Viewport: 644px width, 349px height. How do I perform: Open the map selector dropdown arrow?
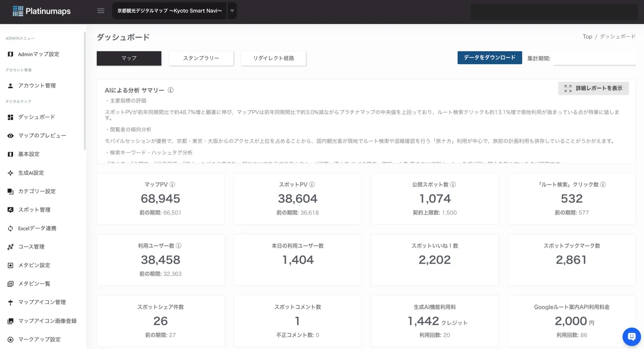[x=232, y=11]
